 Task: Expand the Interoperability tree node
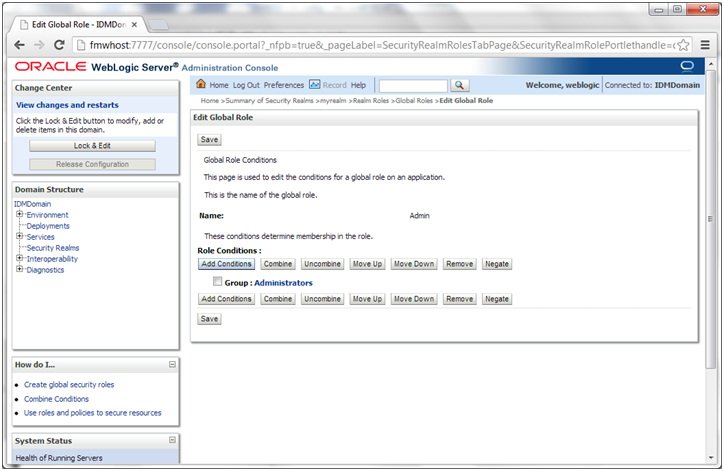pyautogui.click(x=19, y=258)
